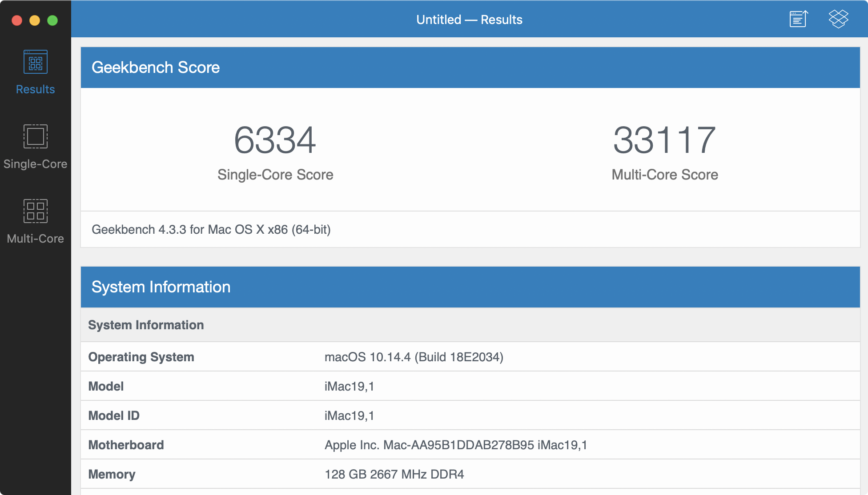Select the Single-Core sidebar icon
This screenshot has width=868, height=495.
pyautogui.click(x=35, y=136)
